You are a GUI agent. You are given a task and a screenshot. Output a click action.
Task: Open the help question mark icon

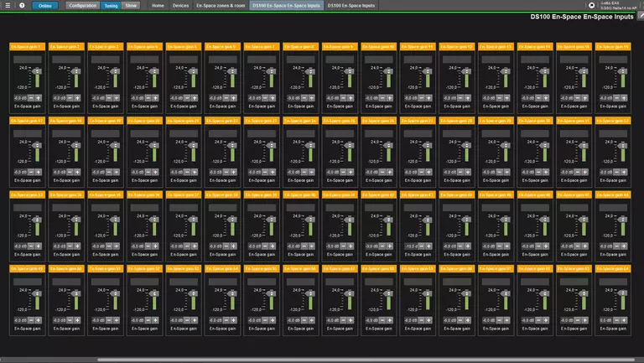(x=22, y=5)
